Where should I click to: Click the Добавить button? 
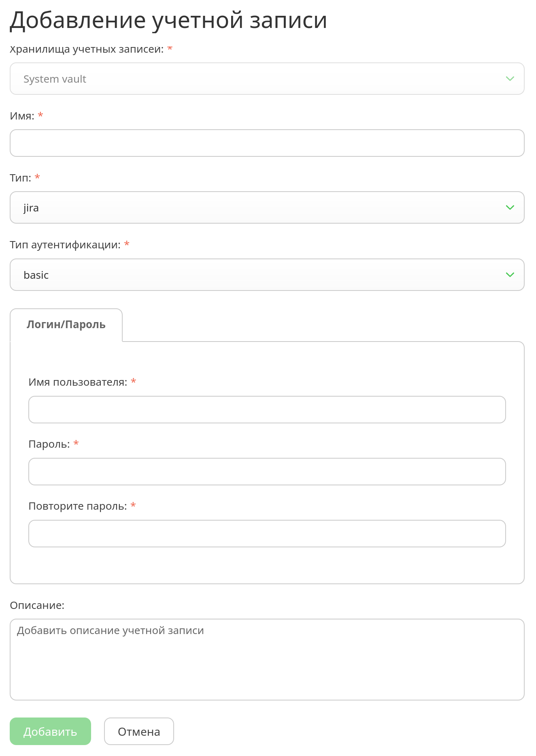50,731
